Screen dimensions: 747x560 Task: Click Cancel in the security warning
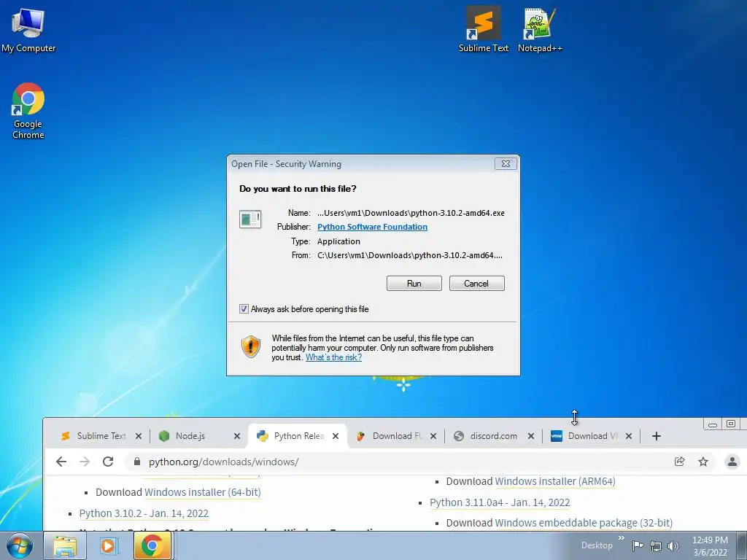click(476, 284)
